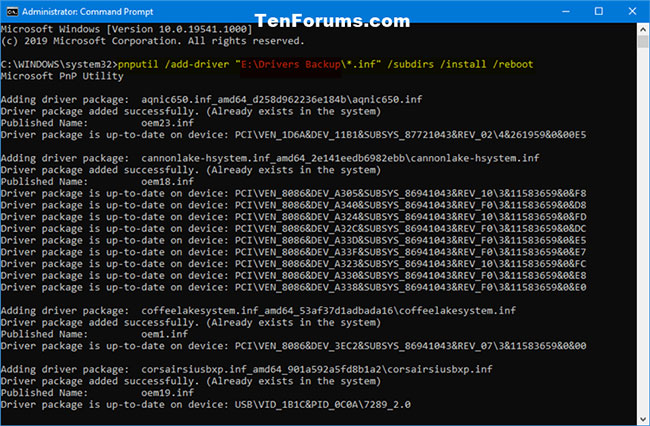The width and height of the screenshot is (650, 426).
Task: Click the scrollbar down arrow
Action: click(x=643, y=419)
